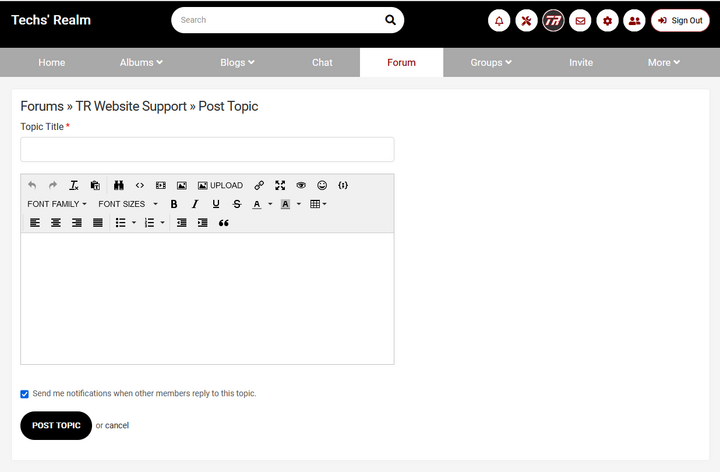Apply underline formatting
The height and width of the screenshot is (472, 720).
[216, 204]
